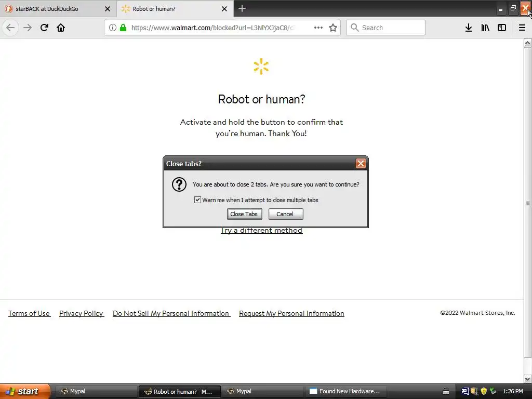Bookmark this page with the star icon
The height and width of the screenshot is (399, 532).
click(333, 28)
